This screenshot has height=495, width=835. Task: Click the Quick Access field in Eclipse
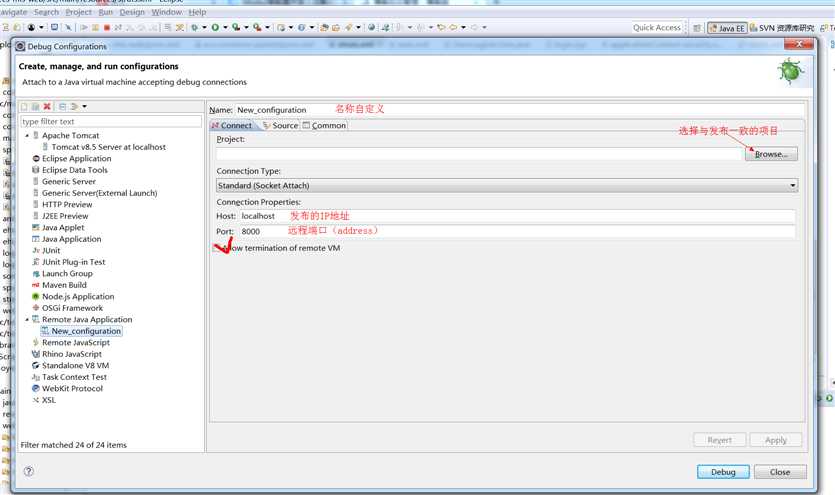tap(657, 28)
